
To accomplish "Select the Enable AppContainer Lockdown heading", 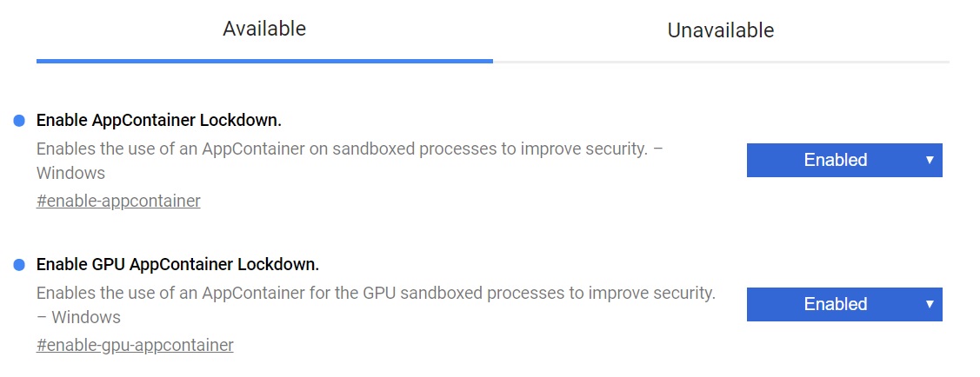I will click(x=158, y=120).
